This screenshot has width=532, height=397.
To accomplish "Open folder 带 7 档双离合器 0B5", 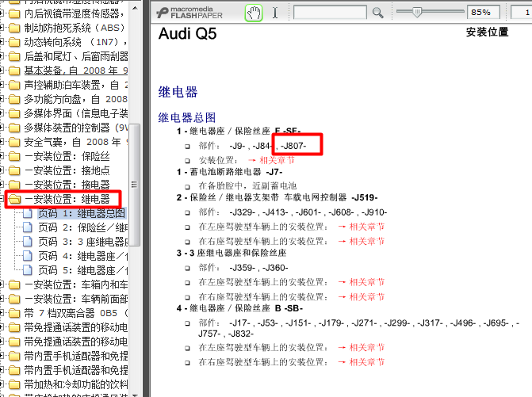I will point(76,313).
